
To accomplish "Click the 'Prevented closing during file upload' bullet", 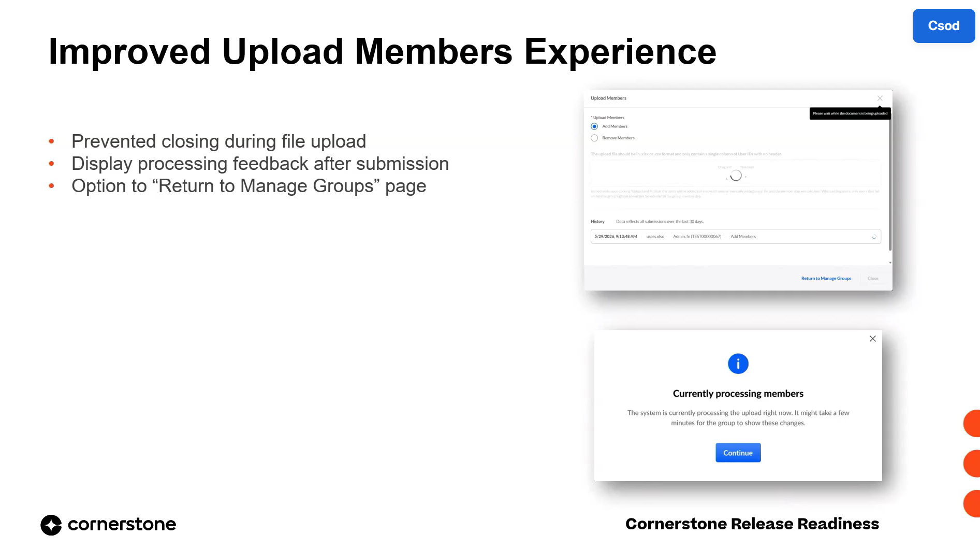I will tap(218, 141).
